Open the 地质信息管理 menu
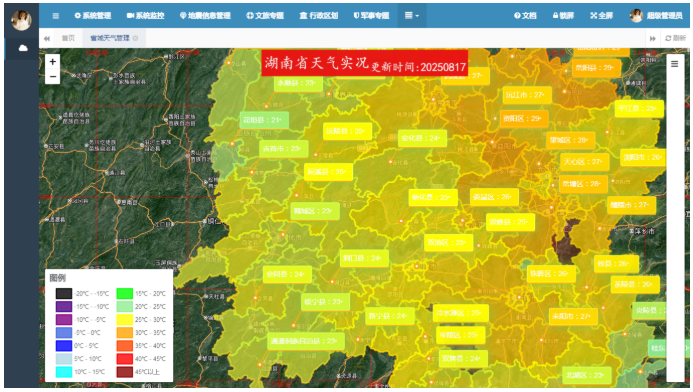The width and height of the screenshot is (693, 392). point(205,16)
